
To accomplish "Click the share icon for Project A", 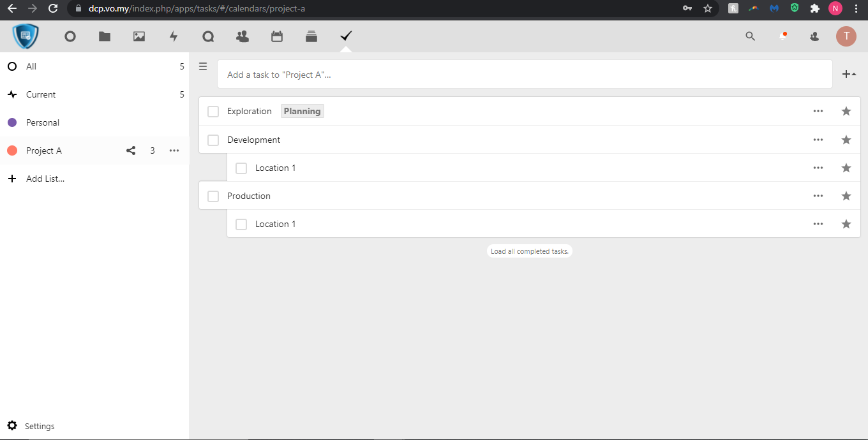I will coord(131,150).
